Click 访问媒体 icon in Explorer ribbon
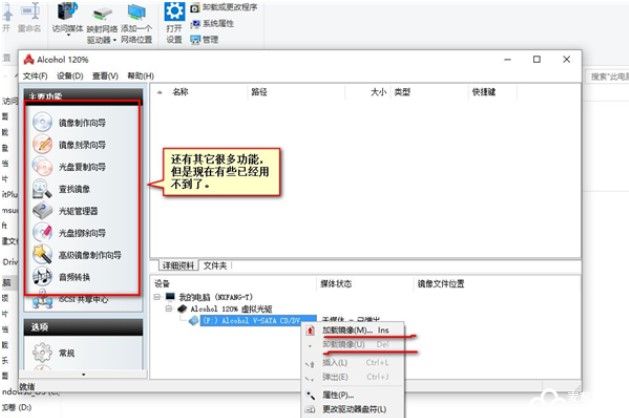629x418 pixels. pos(67,11)
